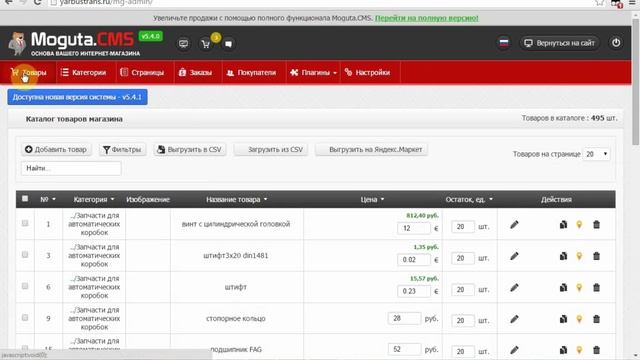Focus the 'Найти...' search field

tap(71, 168)
